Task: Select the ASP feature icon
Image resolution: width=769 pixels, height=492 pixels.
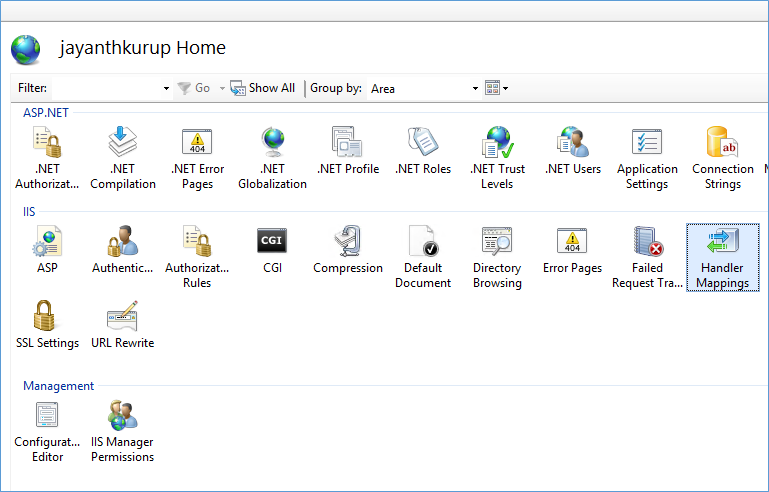Action: pos(47,249)
